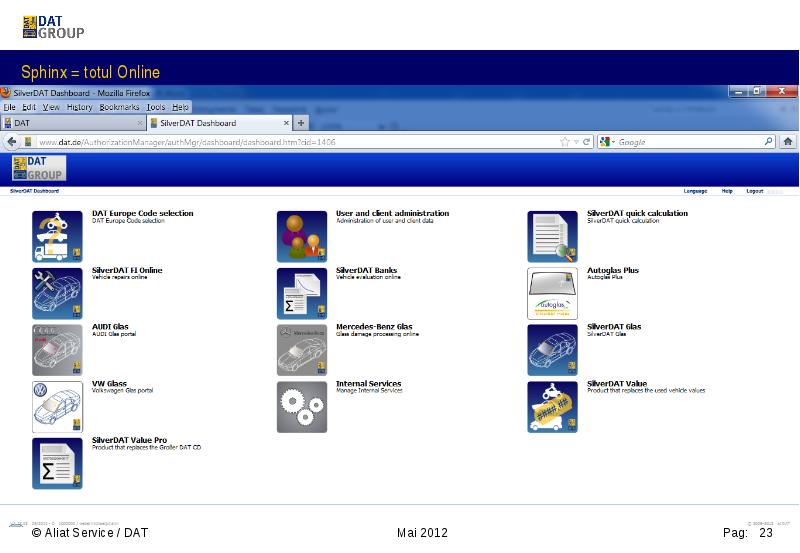Click 'Manage Internal Services' description text
Image resolution: width=800 pixels, height=553 pixels.
point(369,390)
